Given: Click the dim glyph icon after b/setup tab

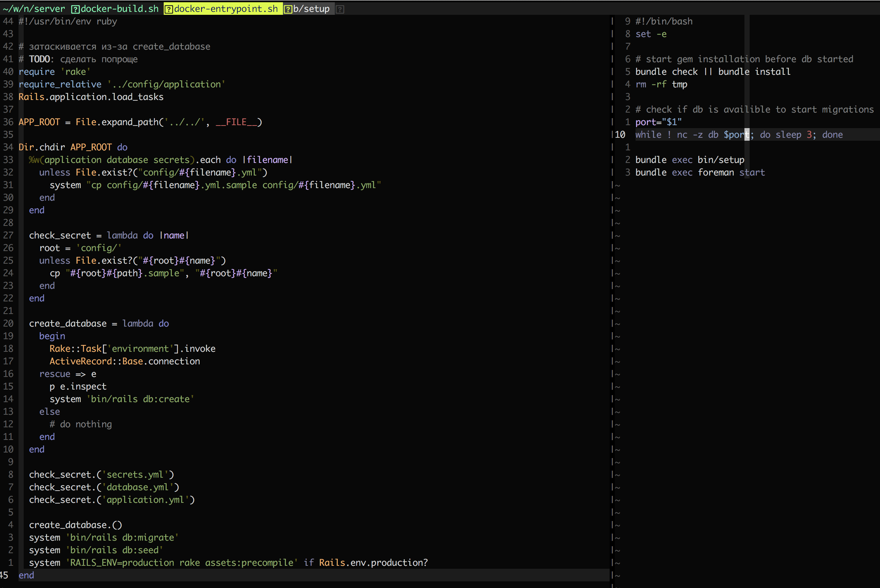Looking at the screenshot, I should [x=340, y=9].
